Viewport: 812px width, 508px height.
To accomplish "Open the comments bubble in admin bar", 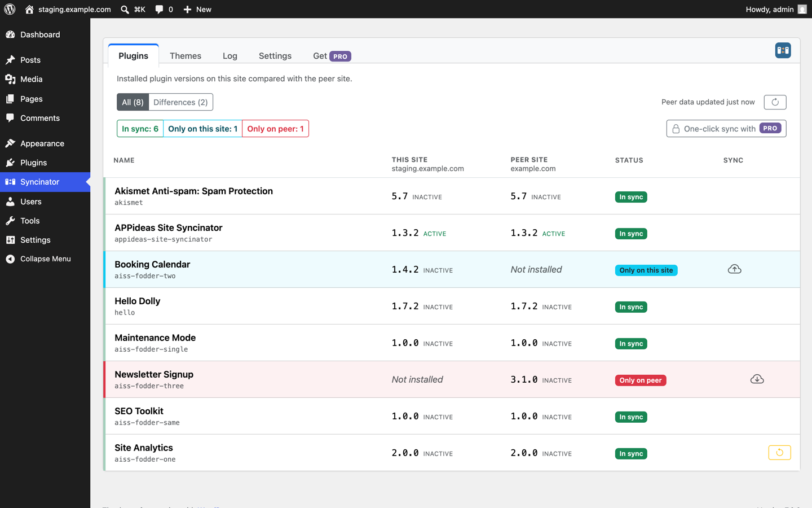I will tap(164, 9).
